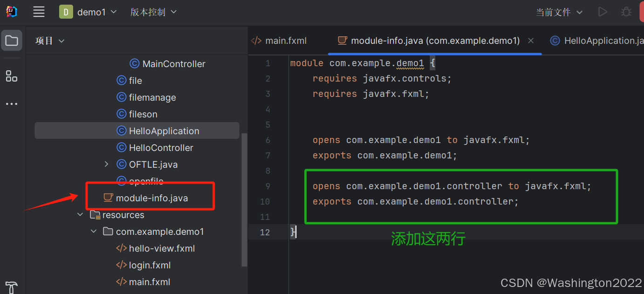644x294 pixels.
Task: Open the 版本控制 dropdown
Action: point(154,12)
